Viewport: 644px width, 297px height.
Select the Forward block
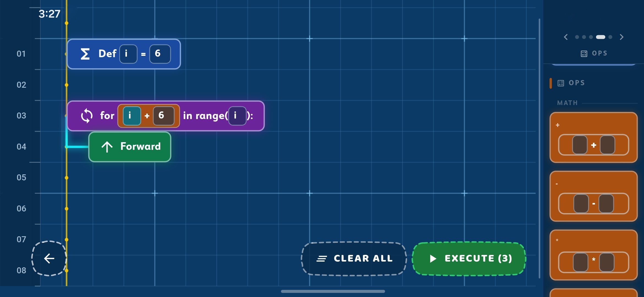(x=130, y=147)
